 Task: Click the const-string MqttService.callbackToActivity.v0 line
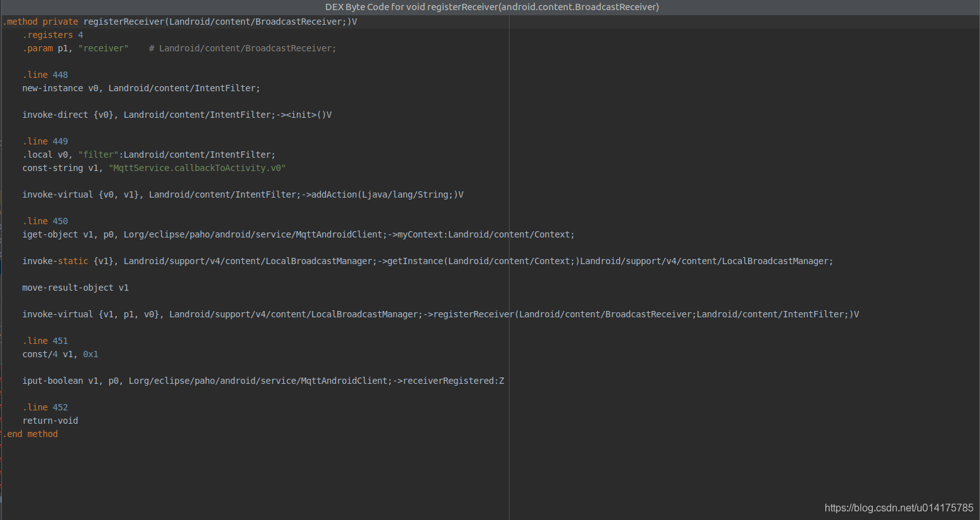154,168
